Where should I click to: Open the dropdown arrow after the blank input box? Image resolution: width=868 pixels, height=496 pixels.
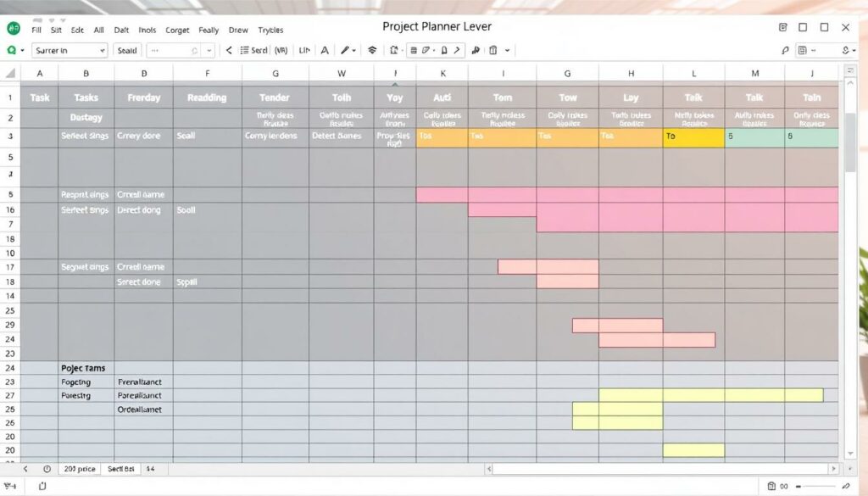point(209,50)
